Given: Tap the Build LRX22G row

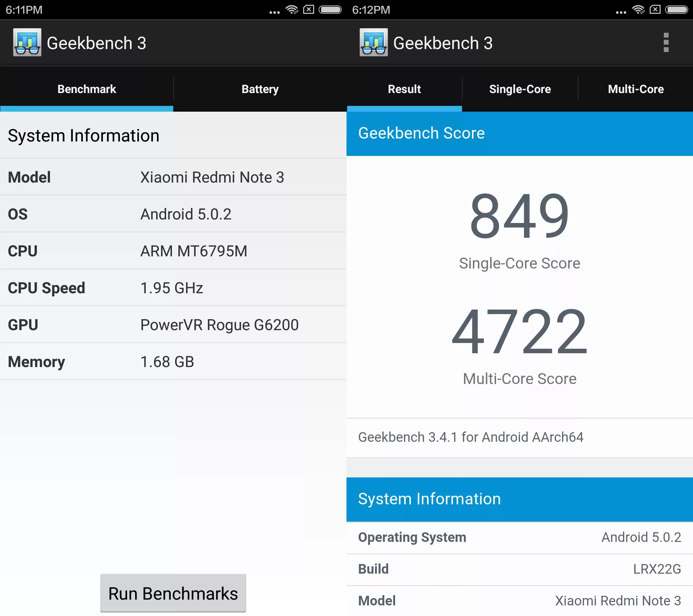Looking at the screenshot, I should coord(519,569).
